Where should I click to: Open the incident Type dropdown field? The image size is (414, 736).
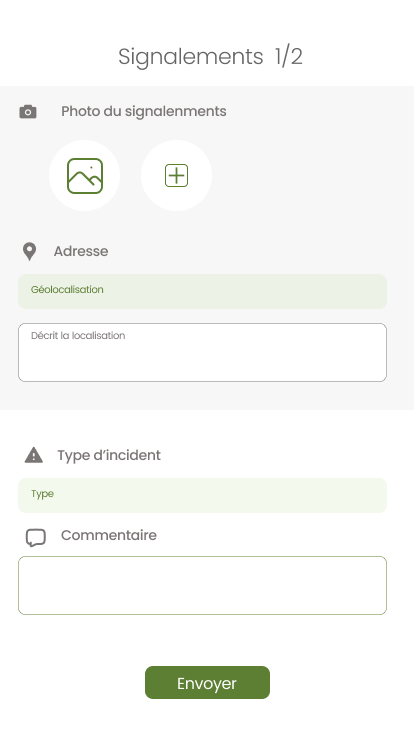(x=202, y=496)
